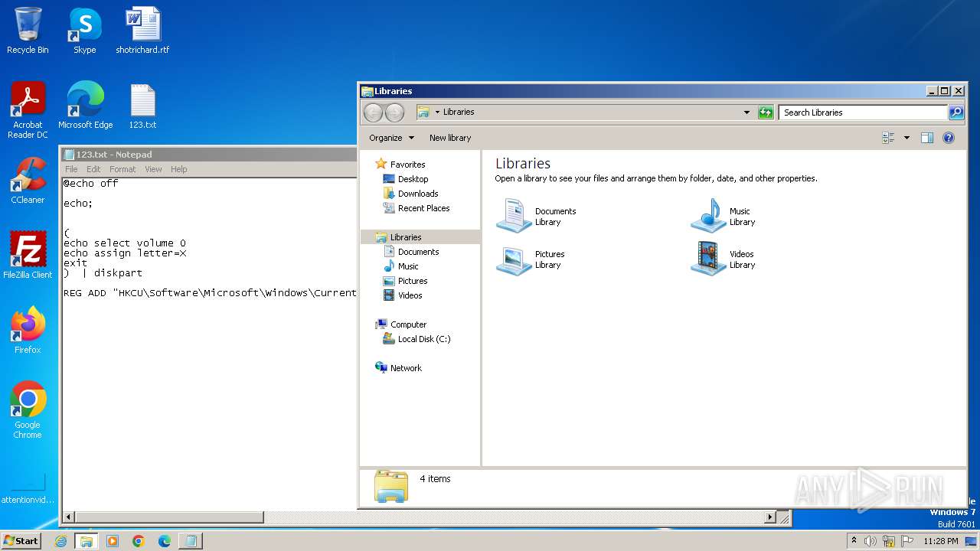The image size is (980, 551).
Task: Click the refresh button beside address bar
Action: tap(766, 112)
